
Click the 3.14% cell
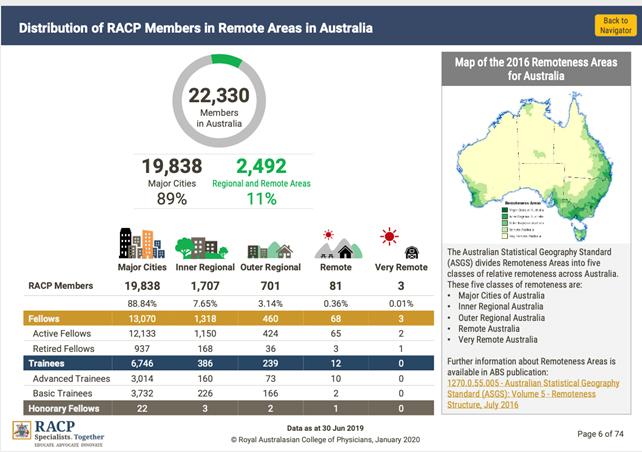270,304
